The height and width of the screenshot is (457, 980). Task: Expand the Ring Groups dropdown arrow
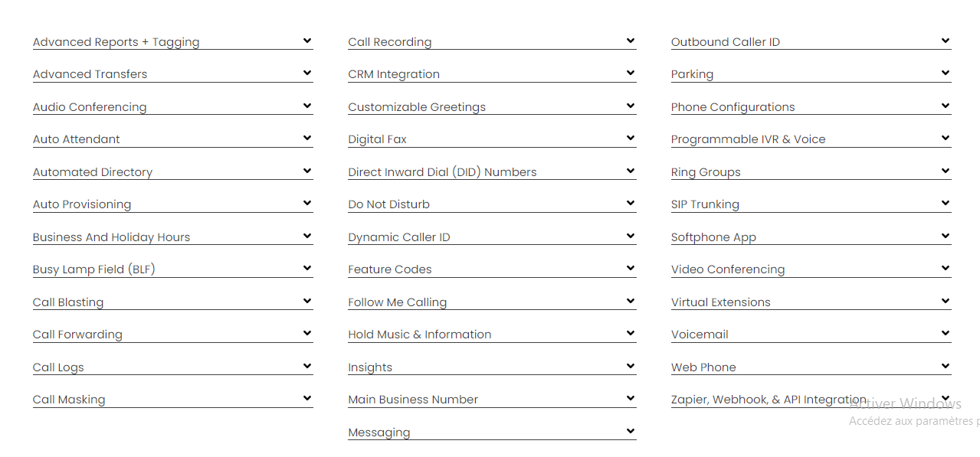point(946,171)
